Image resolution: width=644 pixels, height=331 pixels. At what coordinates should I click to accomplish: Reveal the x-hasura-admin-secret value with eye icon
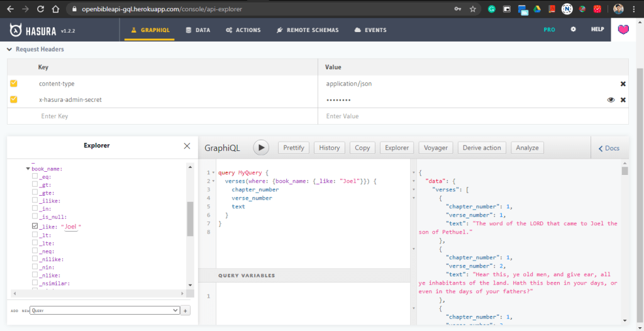[x=611, y=100]
